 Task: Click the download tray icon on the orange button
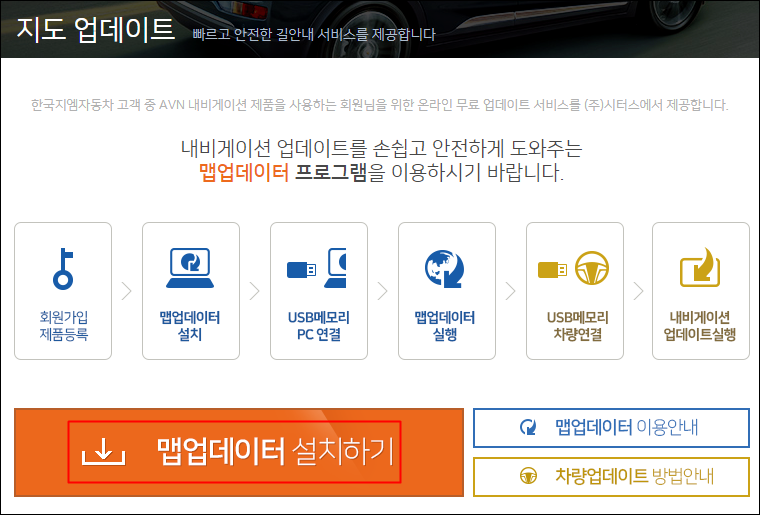[x=104, y=452]
